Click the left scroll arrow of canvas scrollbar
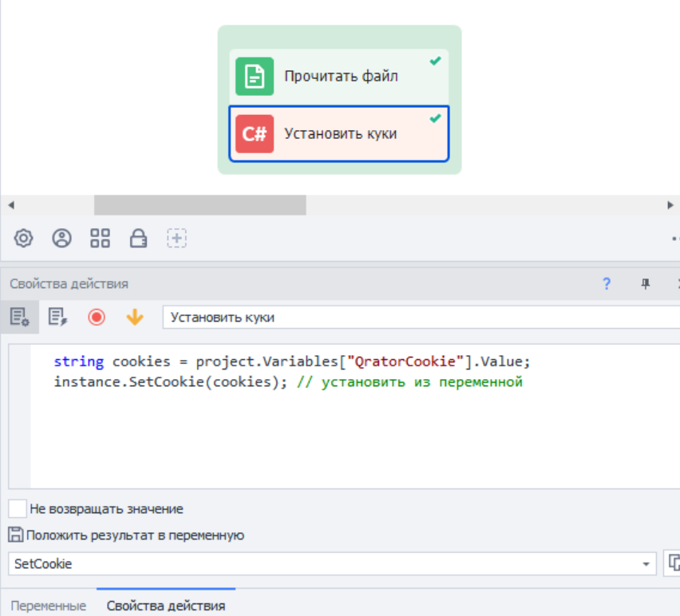Image resolution: width=680 pixels, height=616 pixels. 10,205
